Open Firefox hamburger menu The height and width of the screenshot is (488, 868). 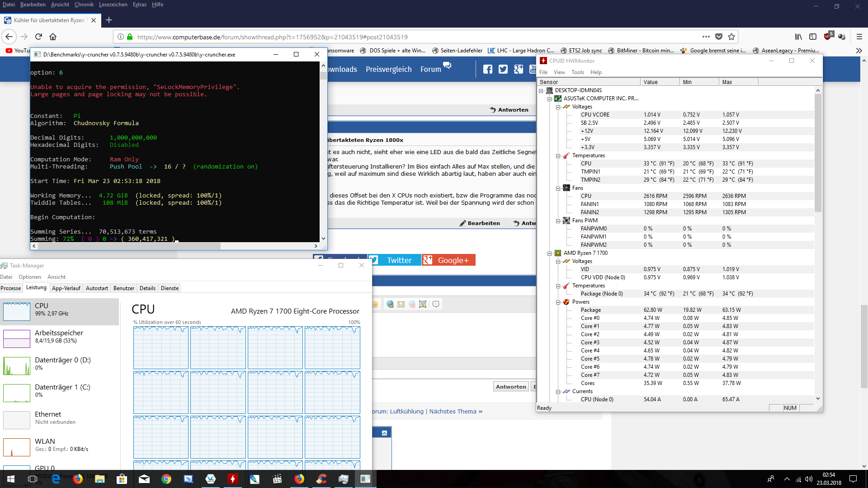(859, 37)
